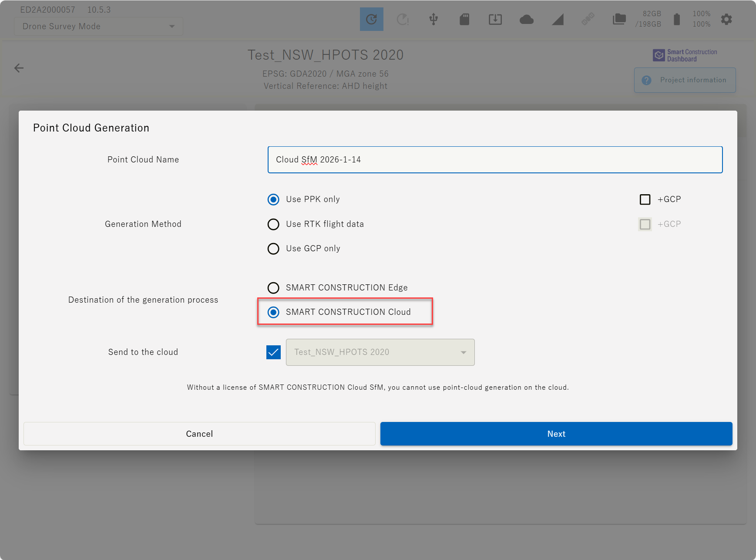756x560 pixels.
Task: Click the blue Next button
Action: click(556, 434)
